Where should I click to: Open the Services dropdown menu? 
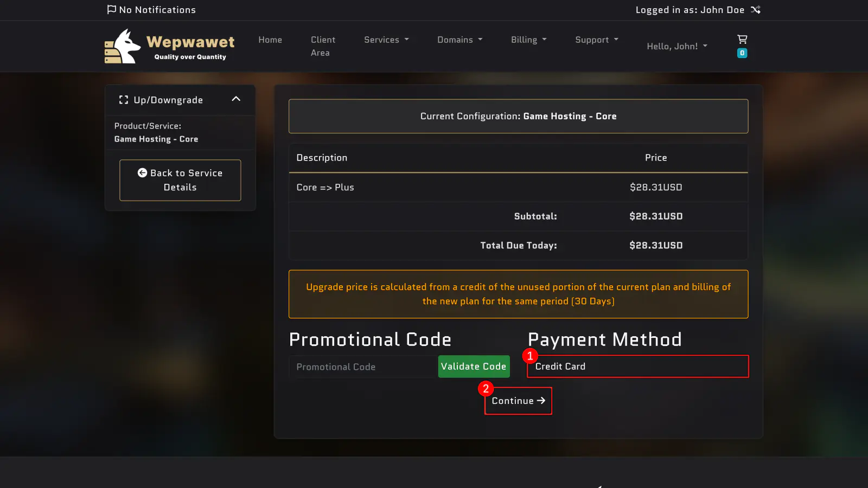(x=386, y=40)
